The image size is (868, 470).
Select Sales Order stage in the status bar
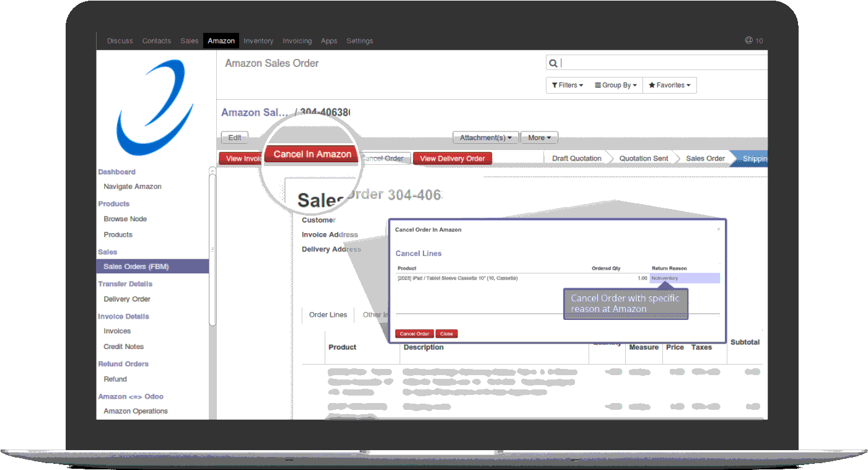[x=704, y=158]
